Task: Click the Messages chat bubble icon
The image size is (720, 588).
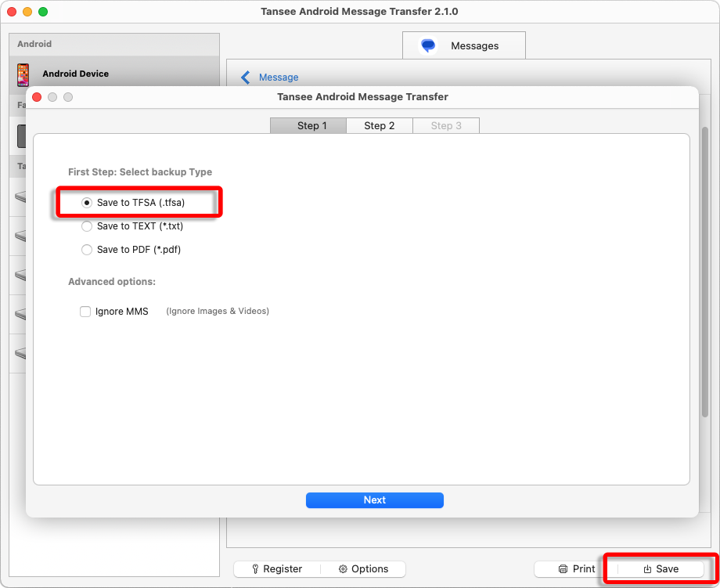Action: click(x=428, y=45)
